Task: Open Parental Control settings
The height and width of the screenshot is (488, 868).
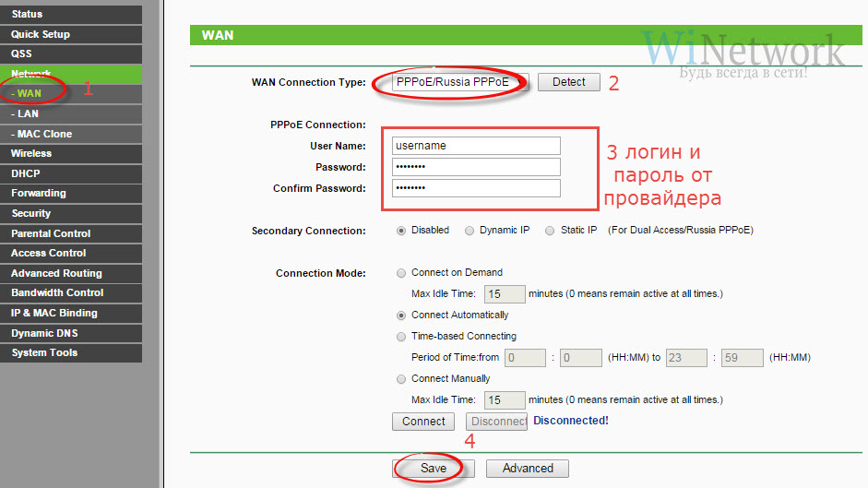Action: 71,233
